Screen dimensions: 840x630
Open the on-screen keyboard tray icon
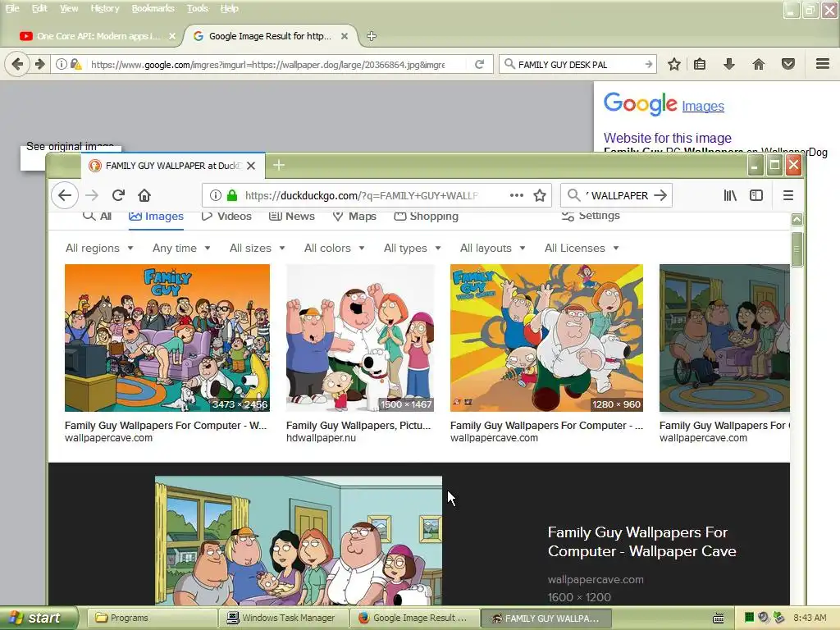[718, 619]
